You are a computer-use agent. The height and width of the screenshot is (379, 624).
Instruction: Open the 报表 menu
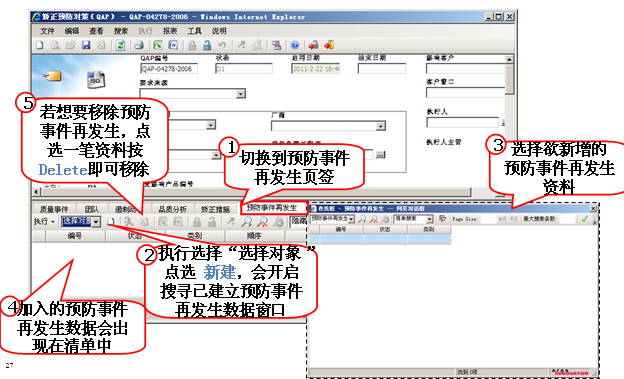pos(170,31)
